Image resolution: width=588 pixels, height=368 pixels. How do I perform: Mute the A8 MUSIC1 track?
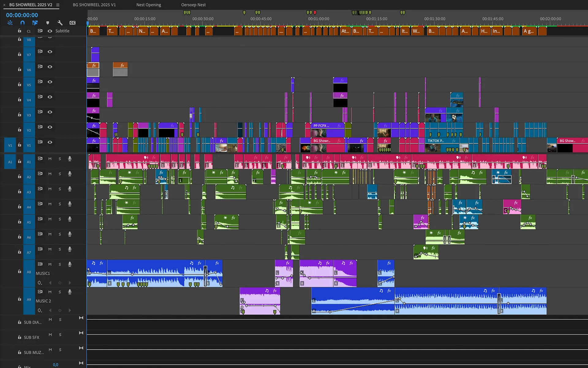[50, 264]
